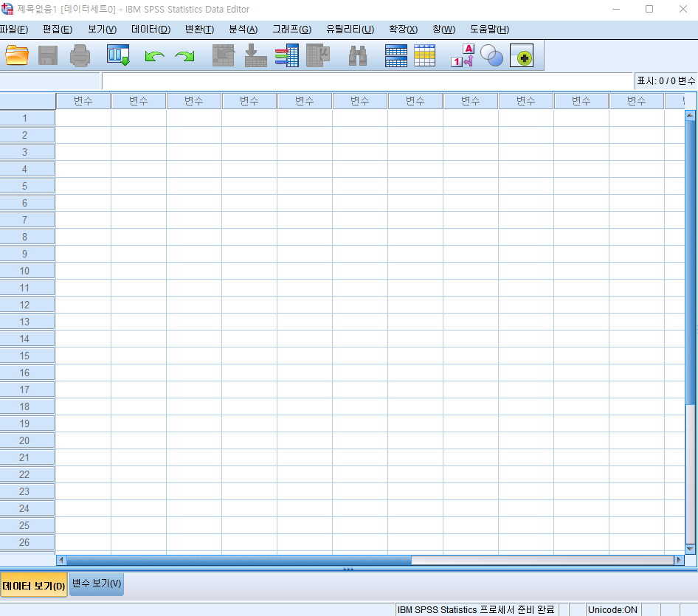Open Use variable sets circles icon
The width and height of the screenshot is (698, 616).
[492, 55]
